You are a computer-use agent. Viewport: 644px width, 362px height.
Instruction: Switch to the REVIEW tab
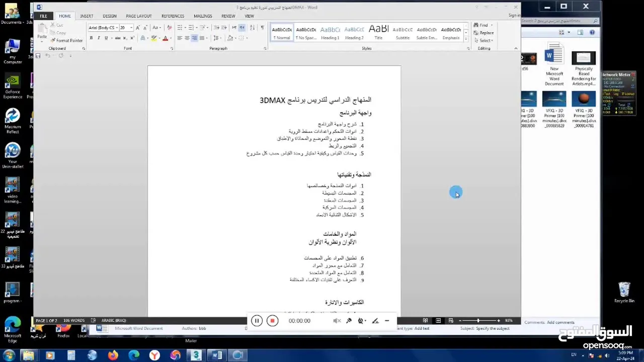pos(228,16)
